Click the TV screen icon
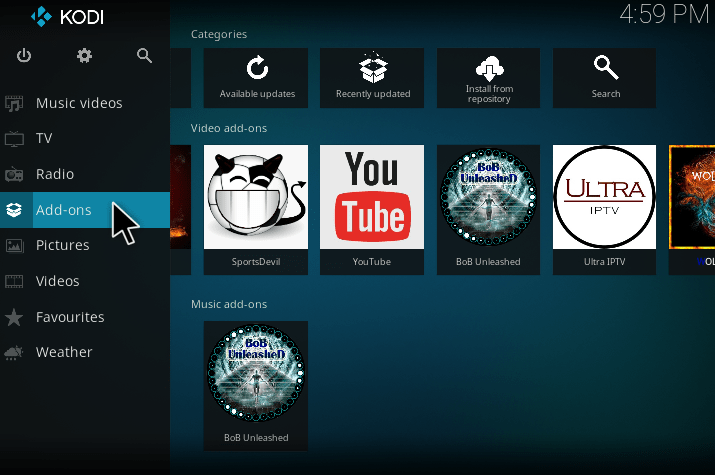The image size is (715, 475). 14,139
